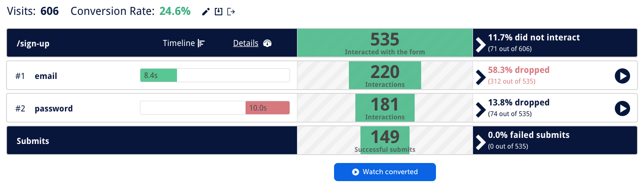Click the 535 interacted green block
The height and width of the screenshot is (189, 644).
pos(385,43)
